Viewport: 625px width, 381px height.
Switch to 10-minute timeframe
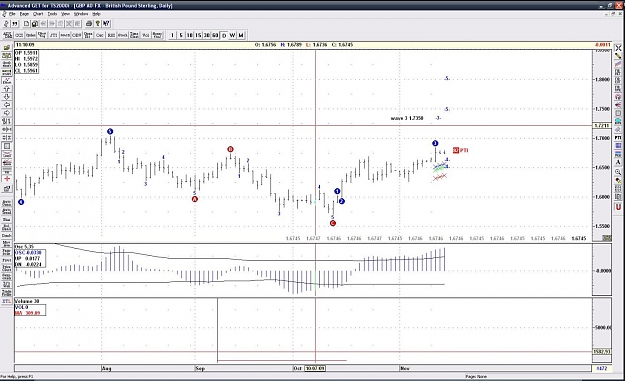pos(190,35)
